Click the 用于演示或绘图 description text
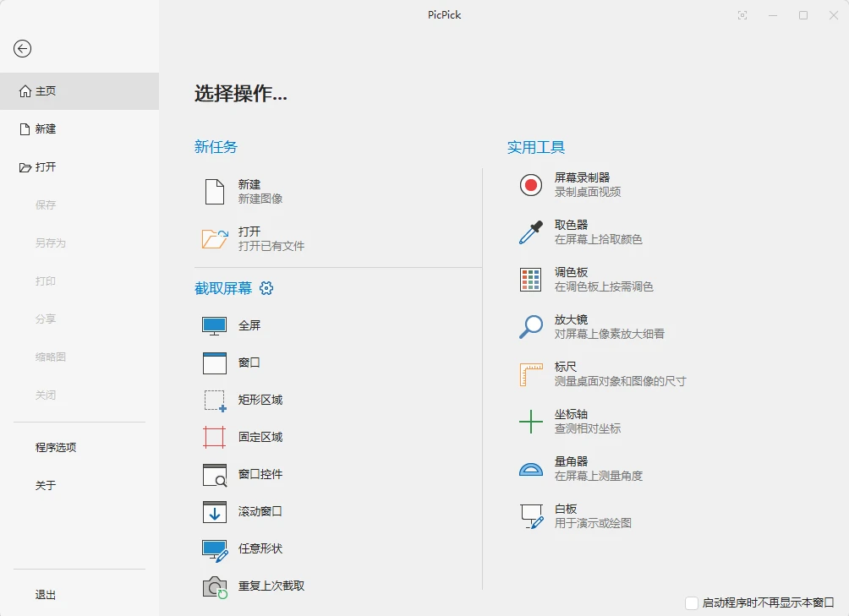Image resolution: width=849 pixels, height=616 pixels. click(x=593, y=524)
